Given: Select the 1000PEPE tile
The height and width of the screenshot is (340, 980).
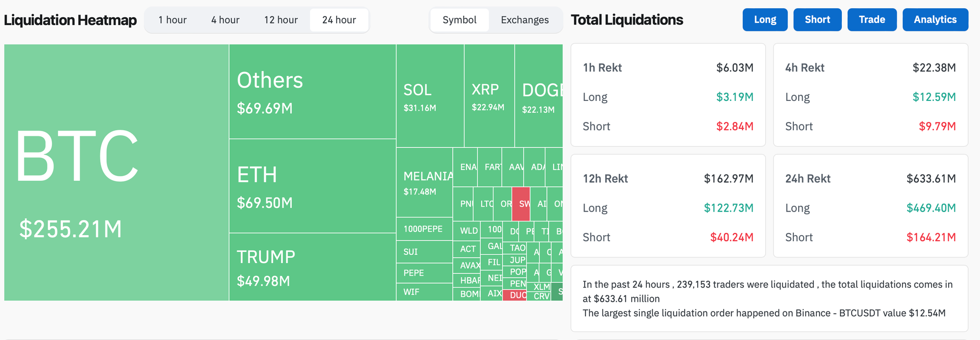Looking at the screenshot, I should (424, 229).
